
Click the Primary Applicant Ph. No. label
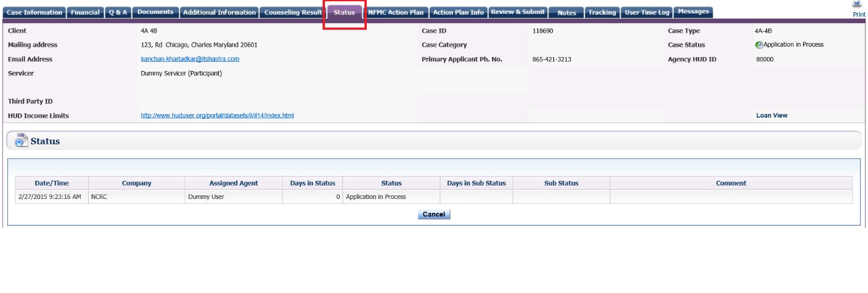[462, 59]
